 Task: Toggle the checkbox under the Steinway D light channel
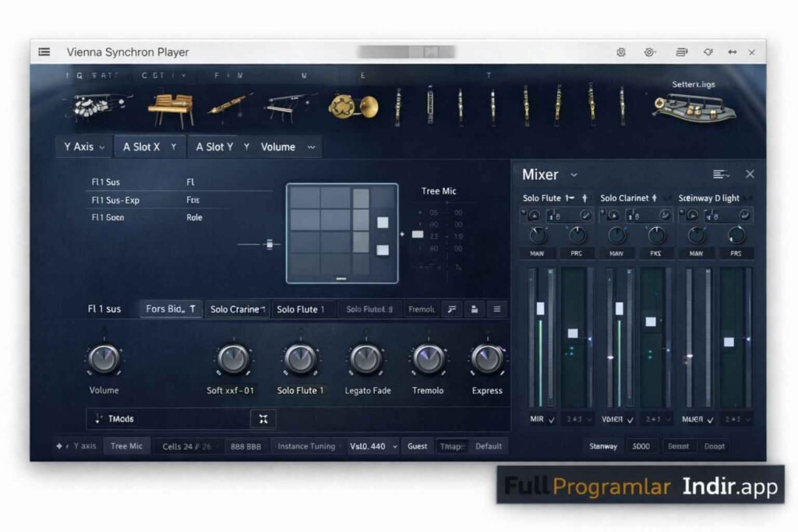708,419
